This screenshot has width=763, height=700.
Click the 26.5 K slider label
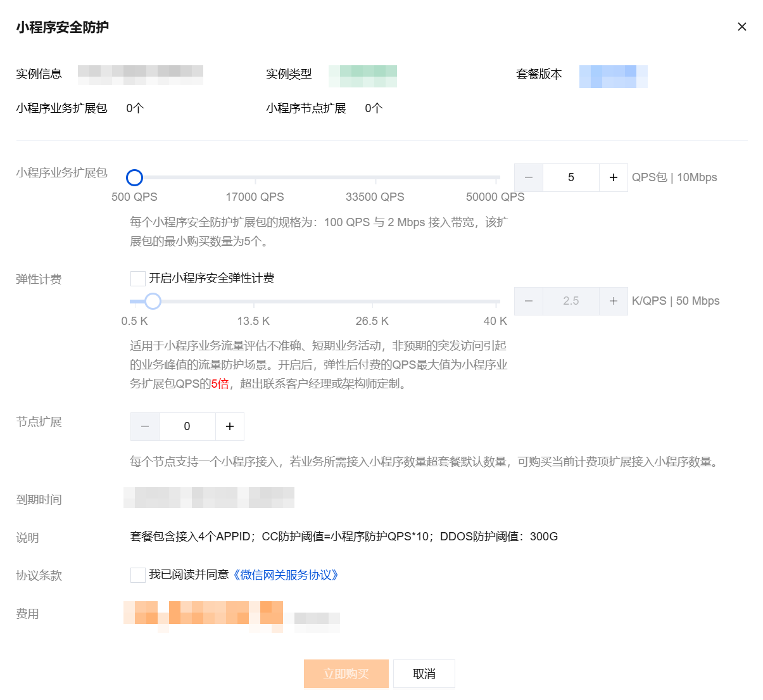click(x=372, y=321)
